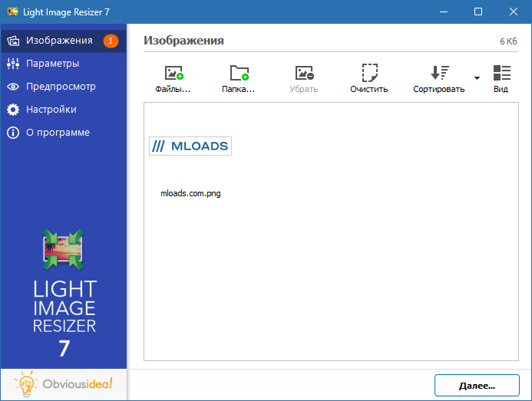532x401 pixels.
Task: Select the MLOADS image thumbnail
Action: (x=190, y=146)
